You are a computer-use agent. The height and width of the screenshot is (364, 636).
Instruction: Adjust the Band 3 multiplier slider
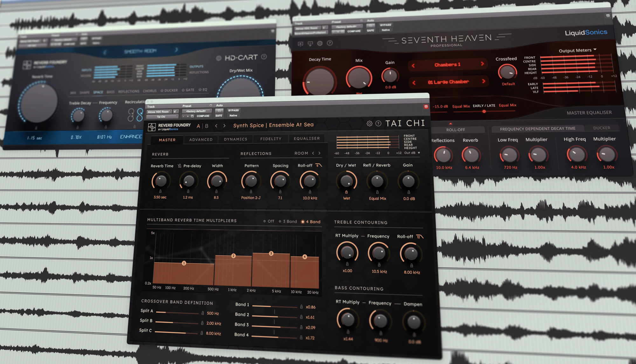click(x=275, y=327)
